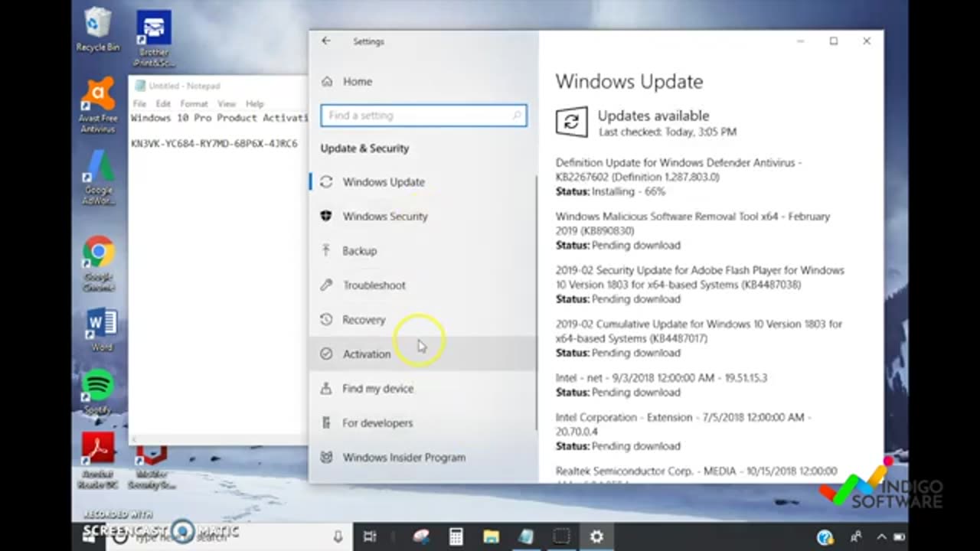Click the search magnifier in Find a setting
Image resolution: width=980 pixels, height=551 pixels.
[x=517, y=116]
